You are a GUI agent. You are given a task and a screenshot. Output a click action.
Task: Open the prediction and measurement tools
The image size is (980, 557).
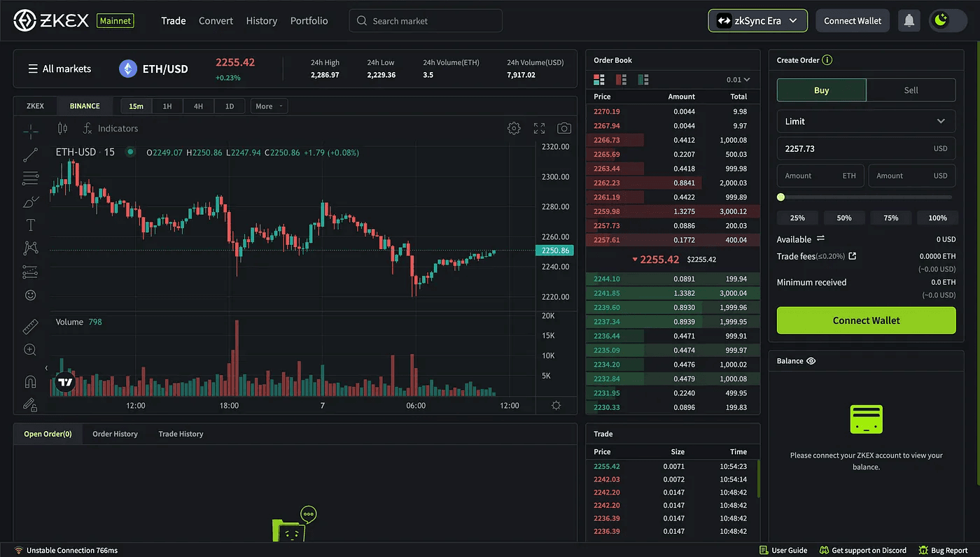(30, 272)
